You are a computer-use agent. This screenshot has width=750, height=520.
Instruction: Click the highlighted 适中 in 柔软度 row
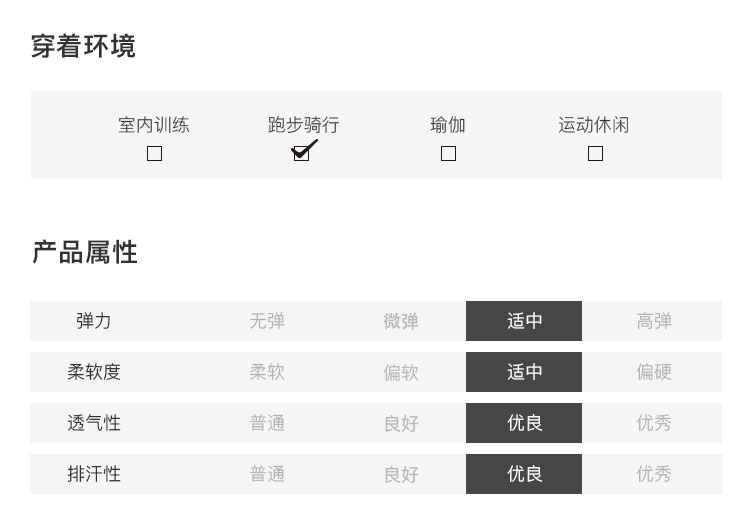click(x=524, y=372)
